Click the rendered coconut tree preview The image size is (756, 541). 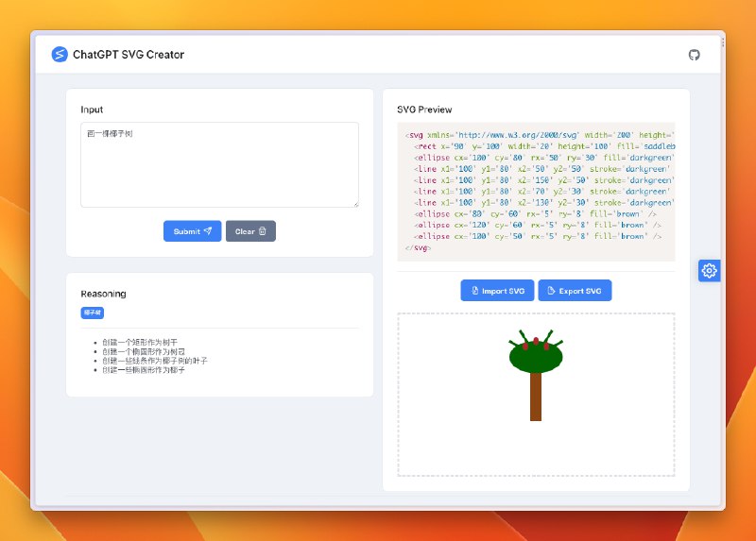click(x=536, y=375)
